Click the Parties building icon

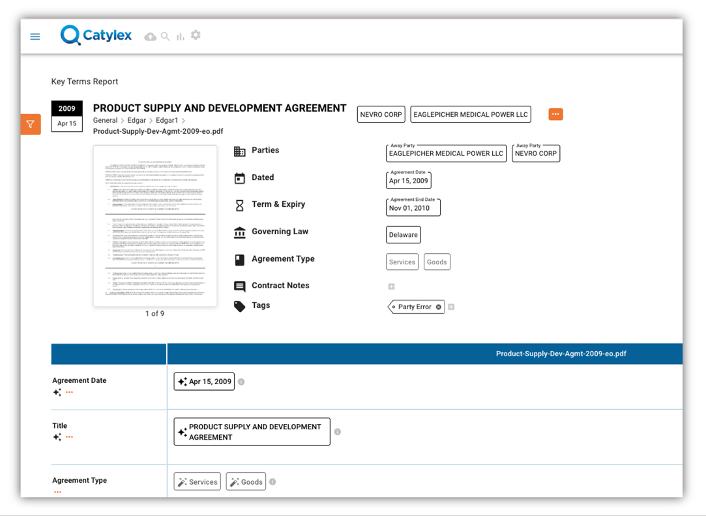240,151
